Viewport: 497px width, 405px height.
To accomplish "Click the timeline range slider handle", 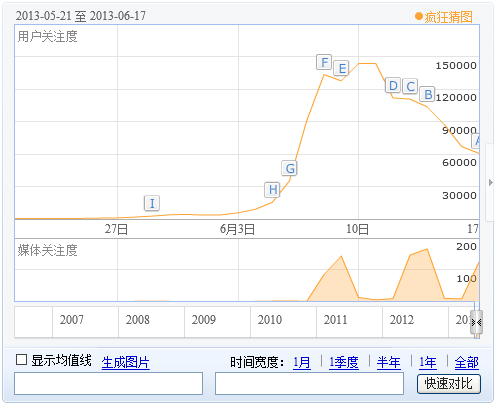I will pos(476,322).
